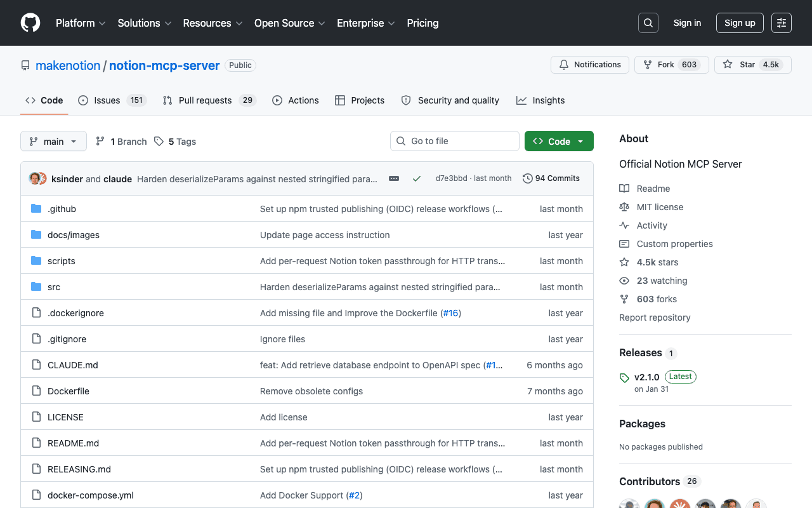The width and height of the screenshot is (812, 508).
Task: Click the Notifications bell button
Action: coord(590,65)
